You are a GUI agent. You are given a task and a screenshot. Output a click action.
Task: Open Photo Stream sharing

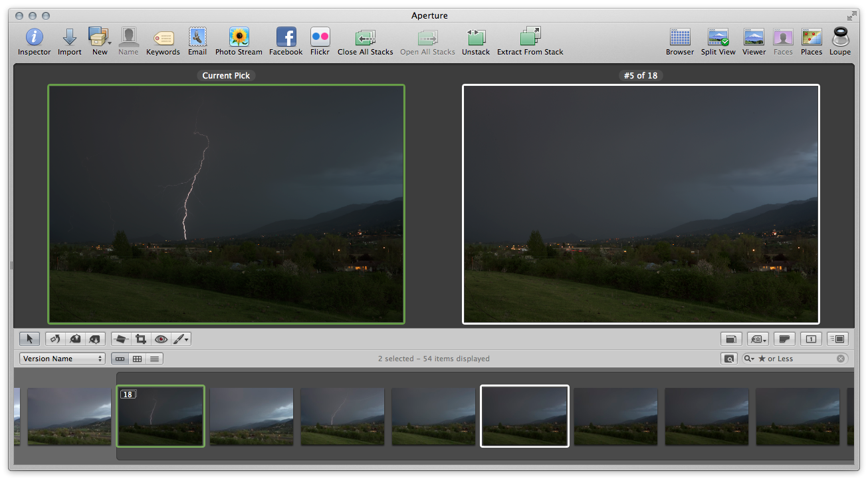pyautogui.click(x=239, y=41)
